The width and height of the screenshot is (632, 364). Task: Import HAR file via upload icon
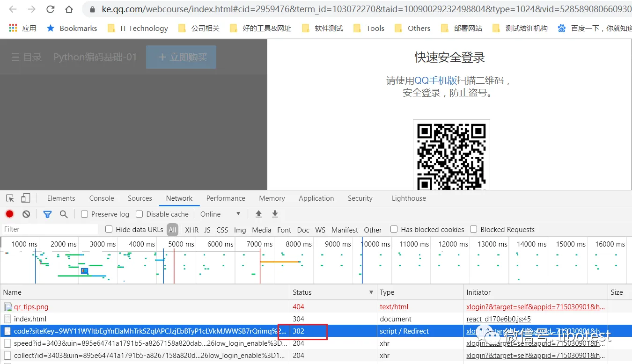point(258,214)
